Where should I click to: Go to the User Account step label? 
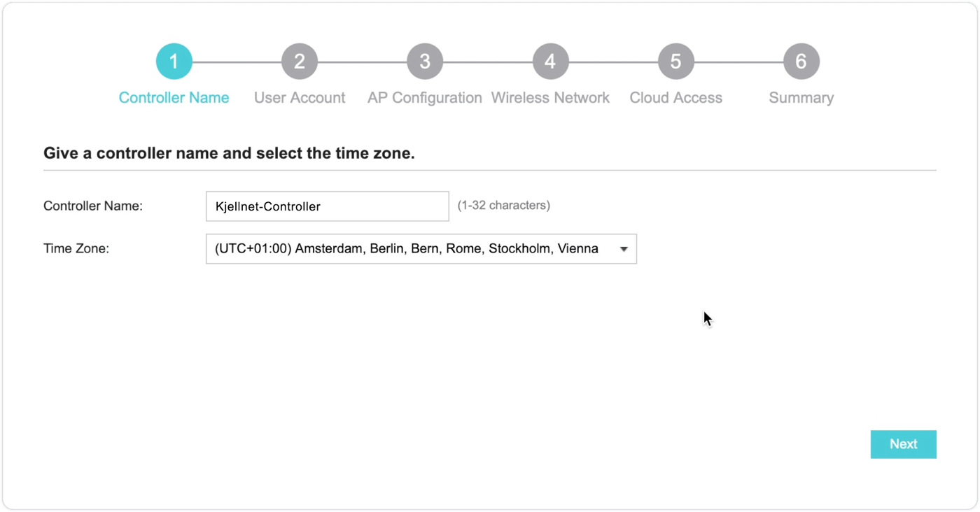pos(300,98)
